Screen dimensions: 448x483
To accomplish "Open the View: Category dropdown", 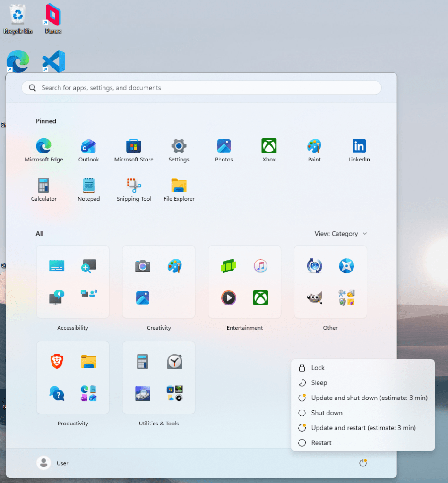I will pos(340,233).
